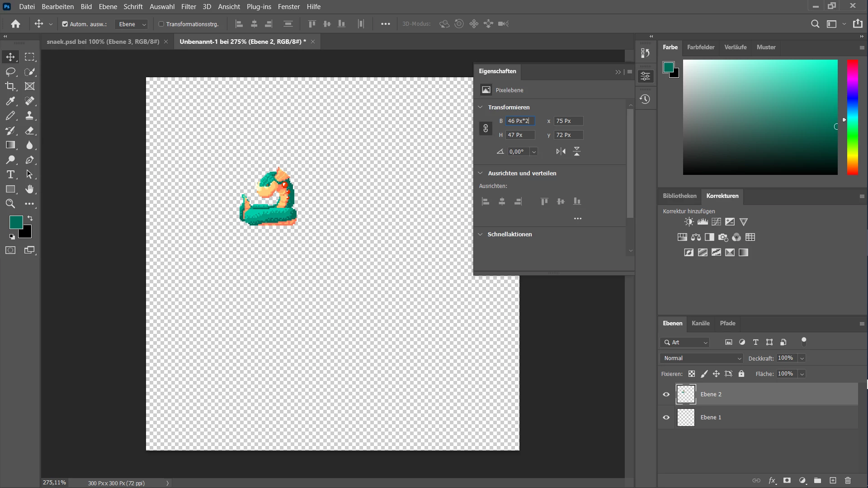Select the Type tool
Image resolution: width=868 pixels, height=488 pixels.
point(10,175)
